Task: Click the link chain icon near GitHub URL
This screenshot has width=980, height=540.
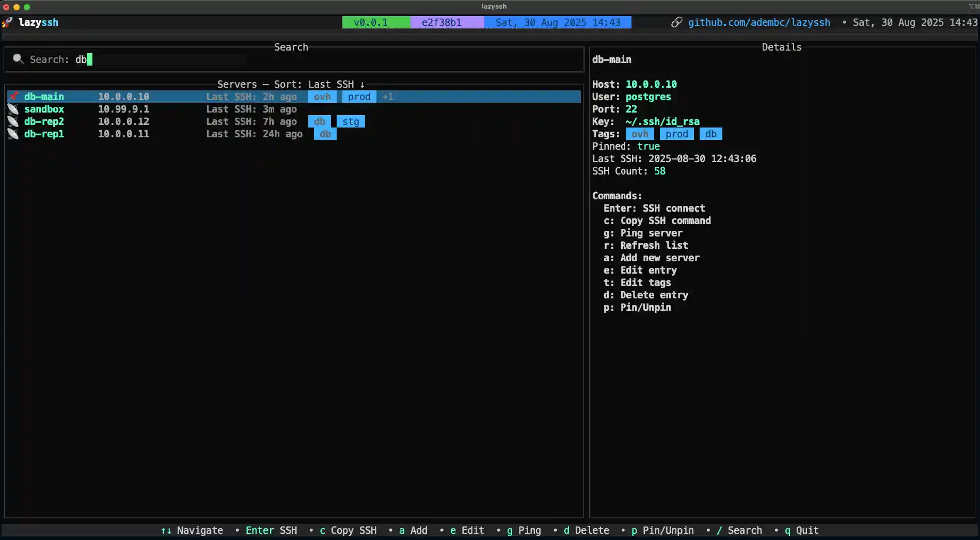Action: pos(676,23)
